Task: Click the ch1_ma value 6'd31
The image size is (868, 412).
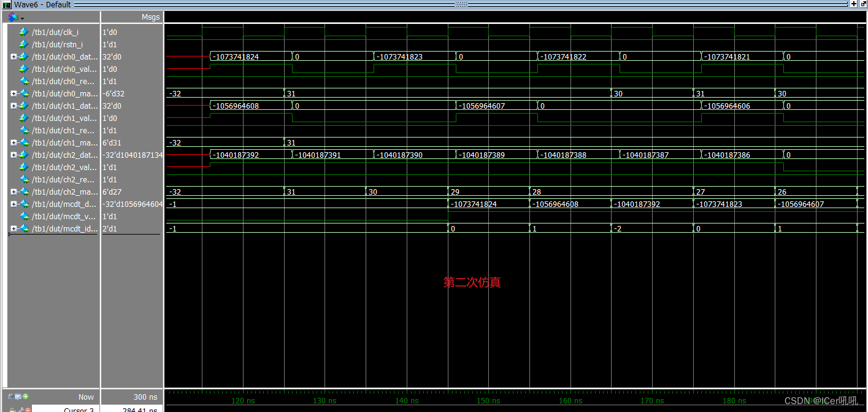Action: pos(112,142)
